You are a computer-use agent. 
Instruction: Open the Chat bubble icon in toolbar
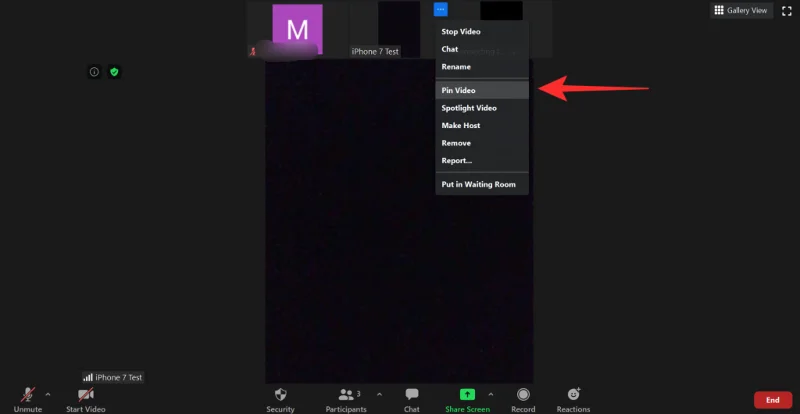tap(412, 394)
